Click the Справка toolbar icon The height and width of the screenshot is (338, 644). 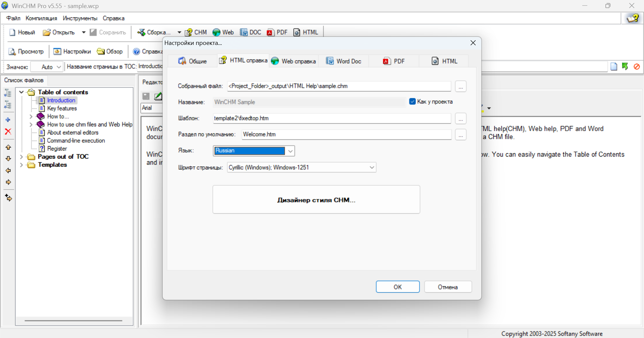click(137, 51)
